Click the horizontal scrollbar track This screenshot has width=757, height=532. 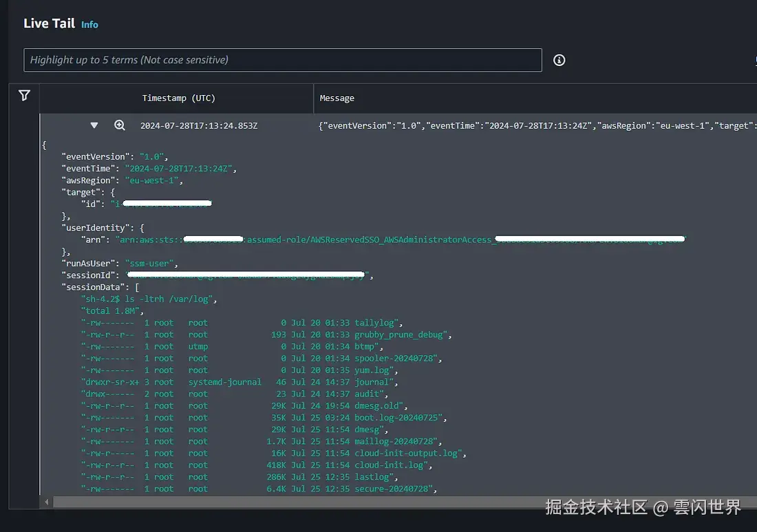click(x=405, y=502)
